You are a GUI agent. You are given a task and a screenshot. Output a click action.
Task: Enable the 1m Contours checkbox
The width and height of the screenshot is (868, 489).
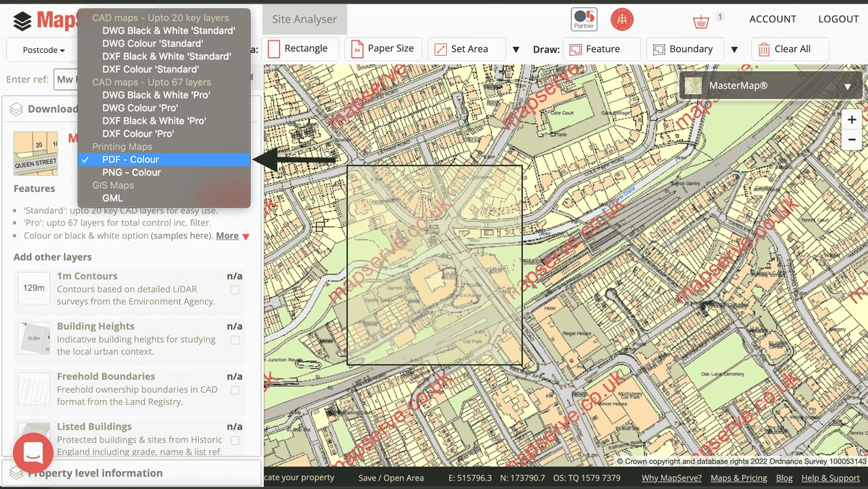pyautogui.click(x=234, y=289)
